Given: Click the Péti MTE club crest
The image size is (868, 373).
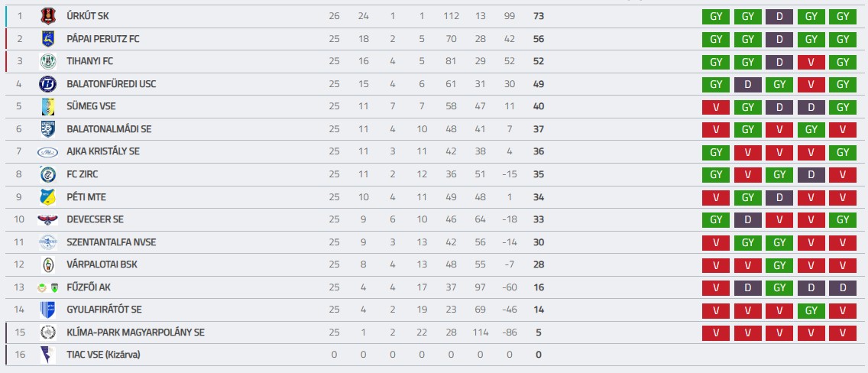Looking at the screenshot, I should pyautogui.click(x=47, y=197).
